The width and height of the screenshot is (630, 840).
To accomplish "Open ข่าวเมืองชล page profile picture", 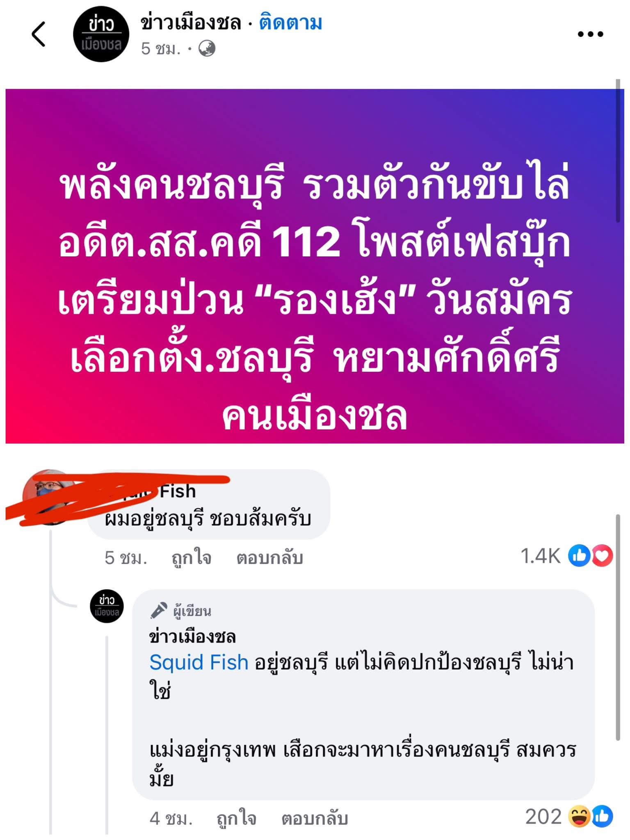I will pos(101,34).
